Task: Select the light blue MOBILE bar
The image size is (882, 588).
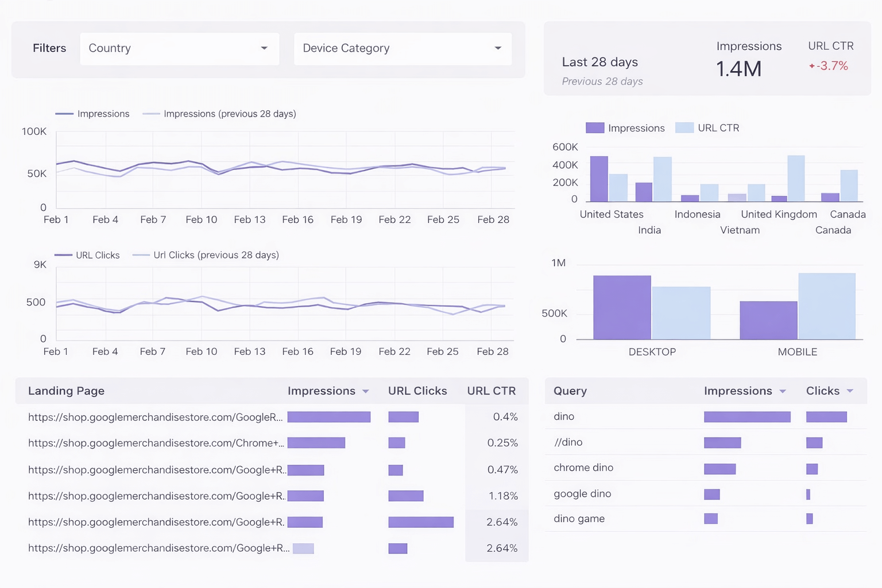Action: (x=827, y=307)
